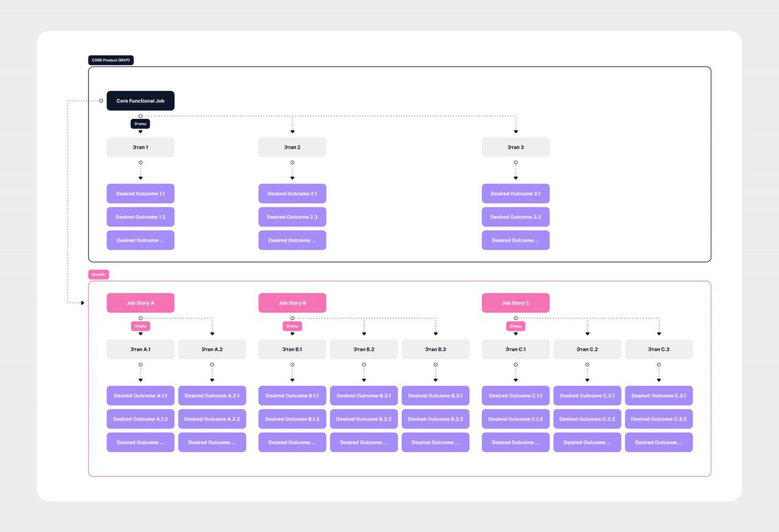Click the Job Story C node
The image size is (779, 532).
(515, 303)
